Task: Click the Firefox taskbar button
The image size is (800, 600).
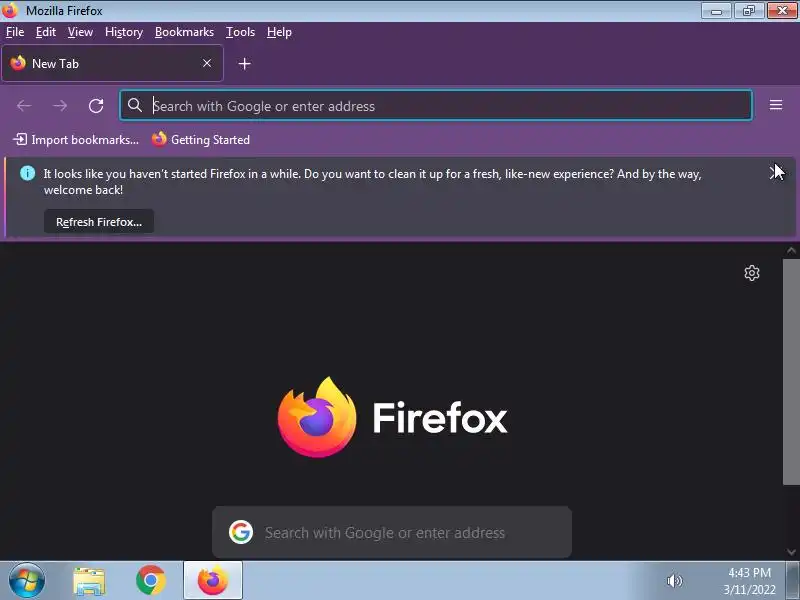Action: pyautogui.click(x=213, y=581)
